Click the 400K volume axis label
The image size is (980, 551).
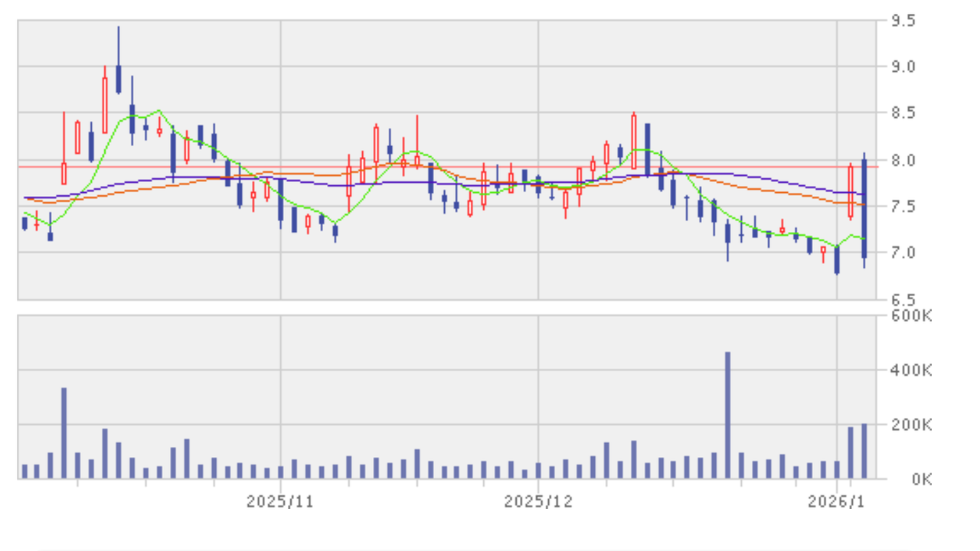[910, 371]
